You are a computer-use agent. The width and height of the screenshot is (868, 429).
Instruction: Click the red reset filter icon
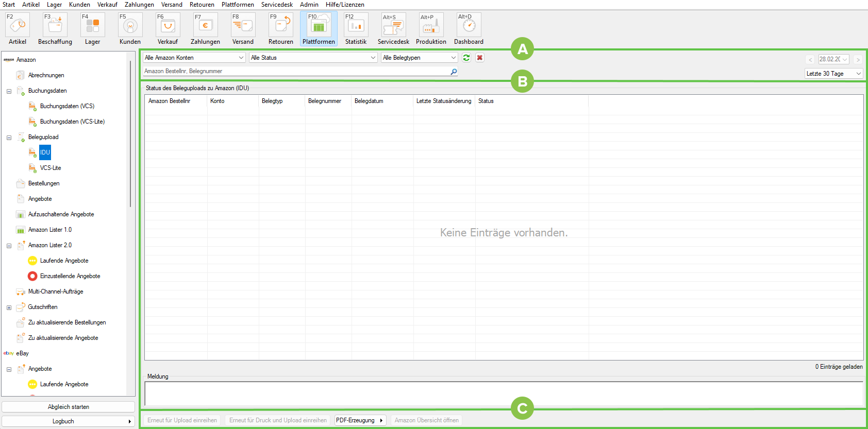(480, 58)
